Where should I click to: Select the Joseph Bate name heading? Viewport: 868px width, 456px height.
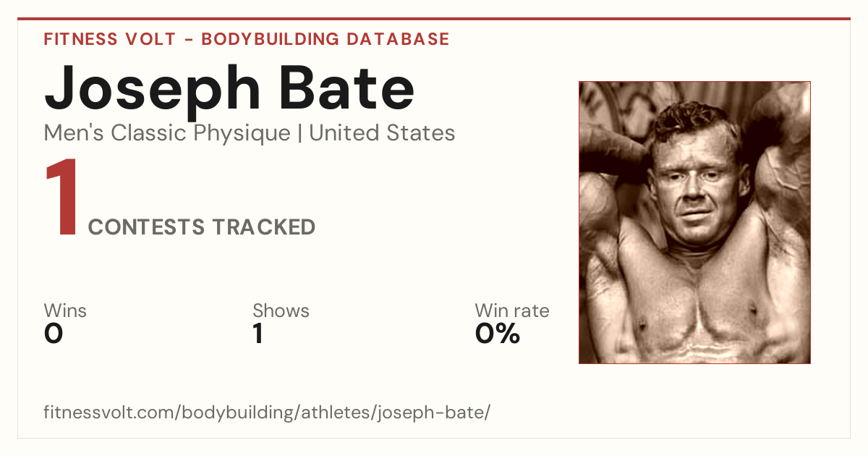point(229,88)
